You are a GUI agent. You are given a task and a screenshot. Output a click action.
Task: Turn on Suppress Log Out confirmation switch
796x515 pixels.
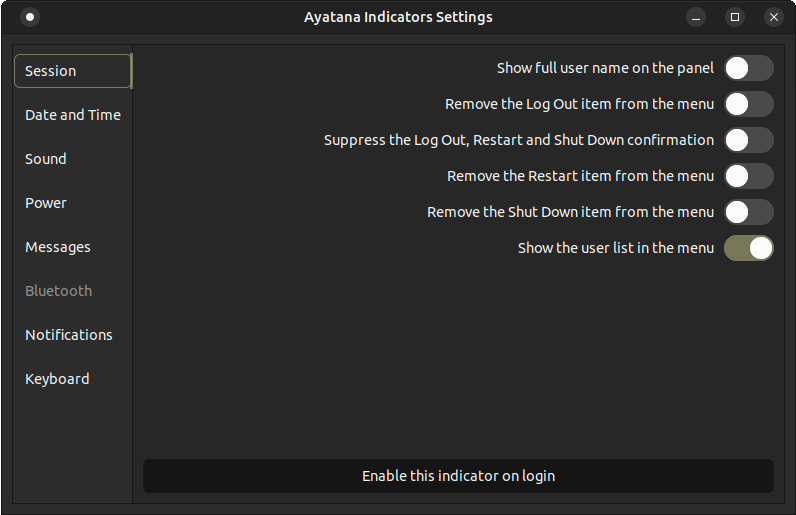pyautogui.click(x=748, y=140)
